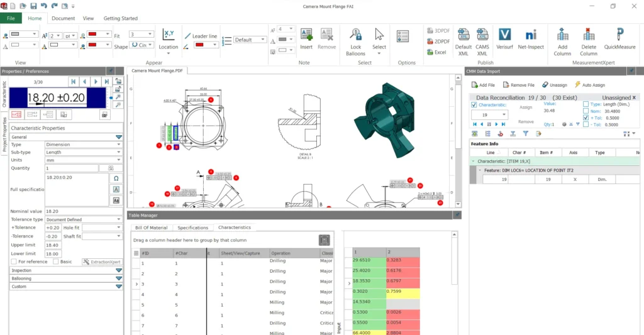
Task: Open the Bill Of Material tab
Action: (x=151, y=228)
